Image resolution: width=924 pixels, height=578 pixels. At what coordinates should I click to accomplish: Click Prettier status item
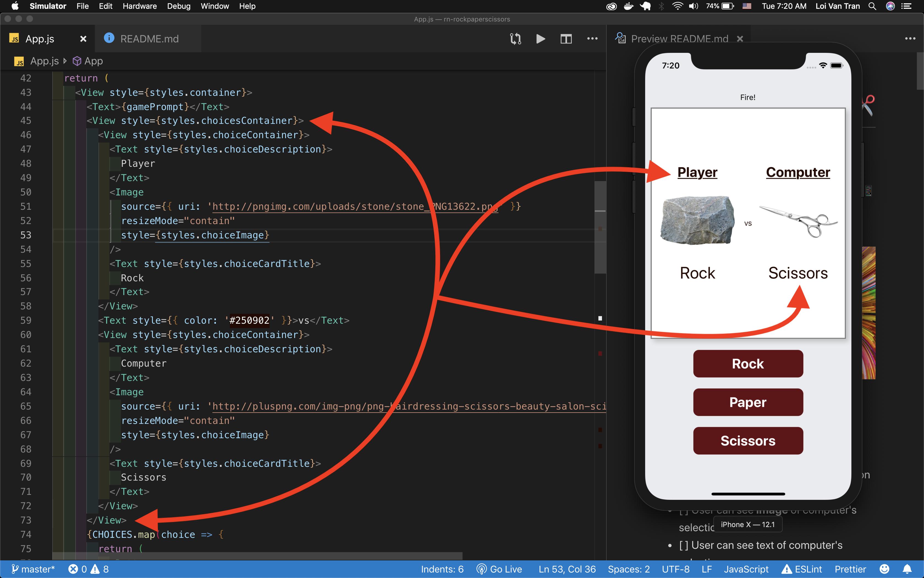coord(850,569)
